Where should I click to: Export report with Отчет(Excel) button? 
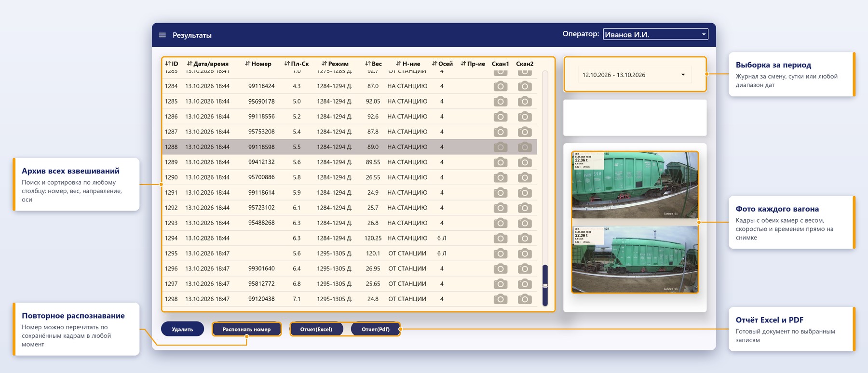point(316,329)
